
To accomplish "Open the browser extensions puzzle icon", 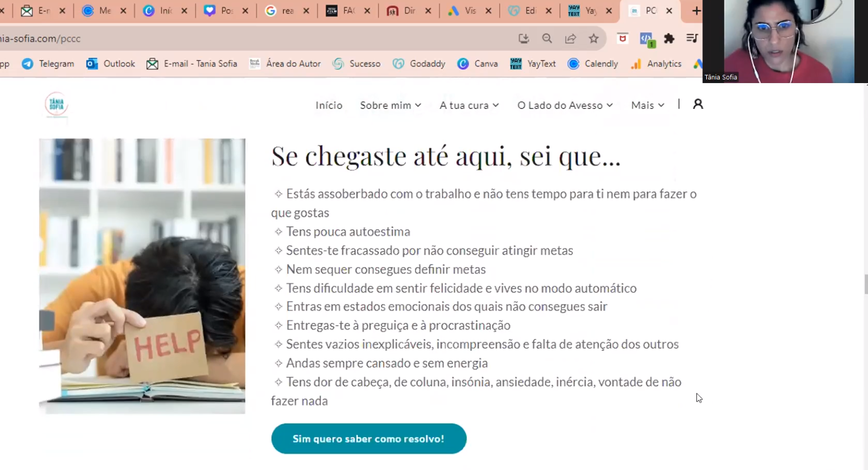I will click(x=669, y=38).
